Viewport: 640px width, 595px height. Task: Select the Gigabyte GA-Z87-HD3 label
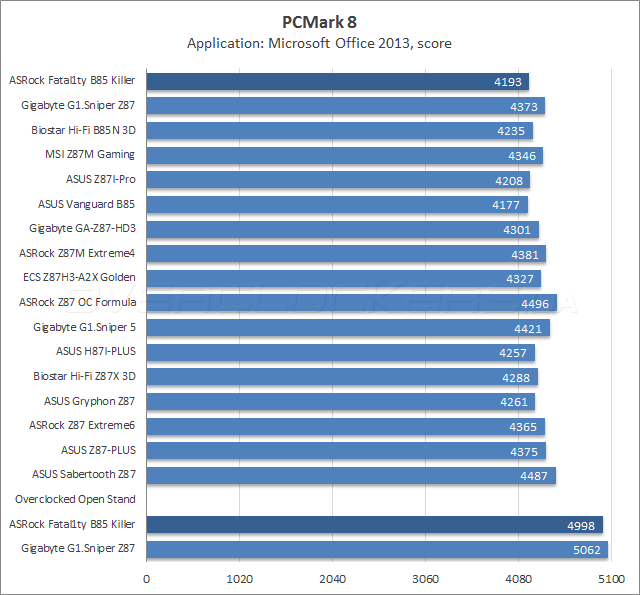82,229
